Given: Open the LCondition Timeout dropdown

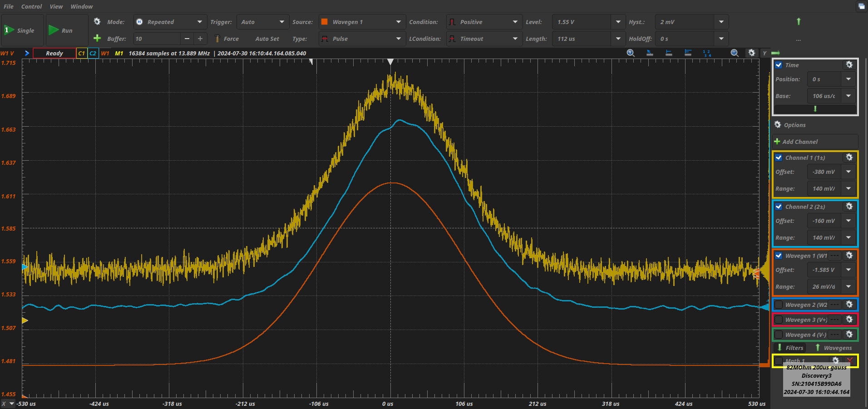Looking at the screenshot, I should [x=483, y=39].
